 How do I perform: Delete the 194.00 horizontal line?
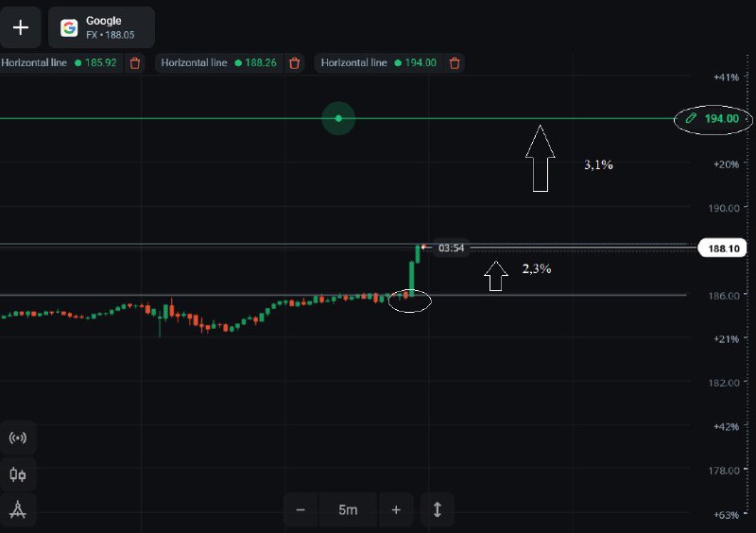pos(455,63)
